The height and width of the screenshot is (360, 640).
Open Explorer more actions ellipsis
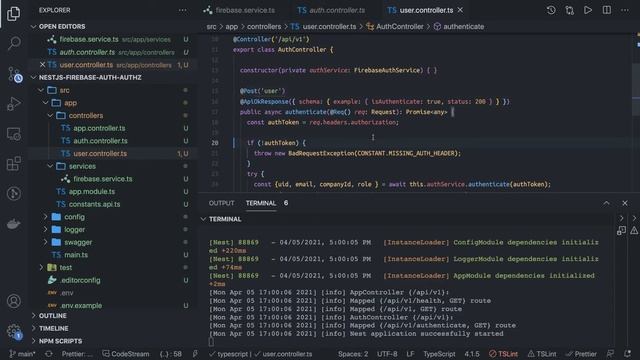182,10
